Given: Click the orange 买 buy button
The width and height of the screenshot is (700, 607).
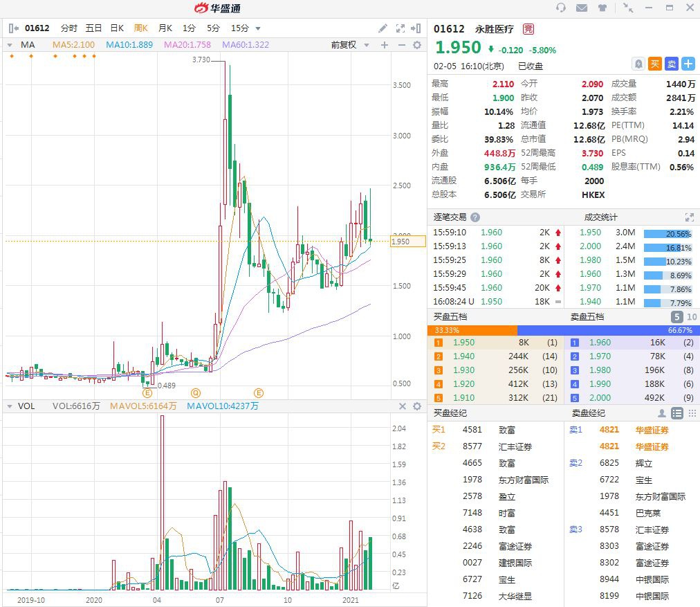Looking at the screenshot, I should click(655, 64).
